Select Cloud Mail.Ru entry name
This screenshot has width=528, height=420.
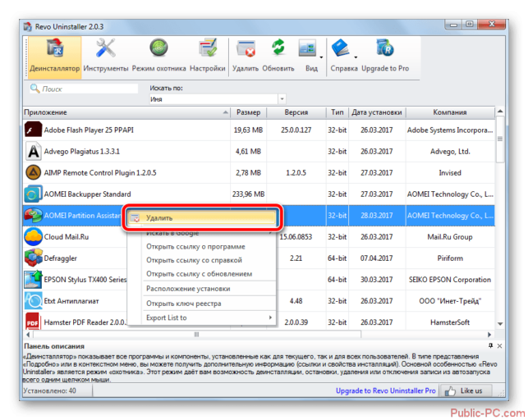67,237
